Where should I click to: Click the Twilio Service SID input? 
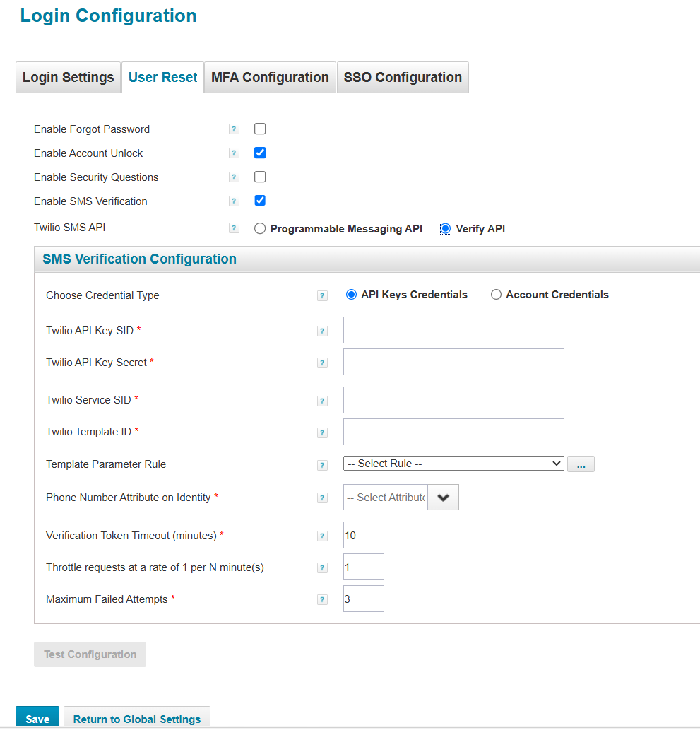click(453, 400)
